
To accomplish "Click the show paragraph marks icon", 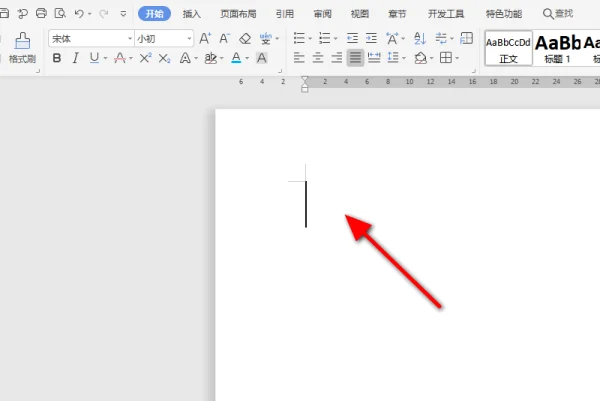I will pyautogui.click(x=441, y=38).
